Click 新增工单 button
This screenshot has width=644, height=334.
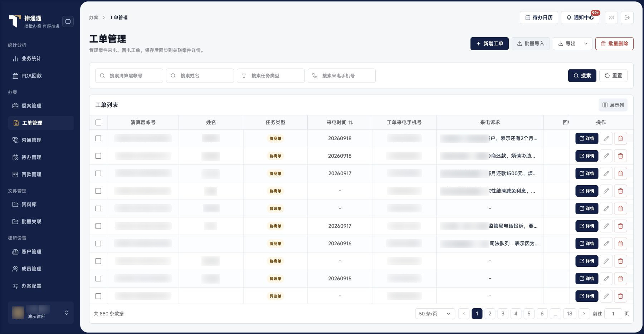[x=489, y=44]
